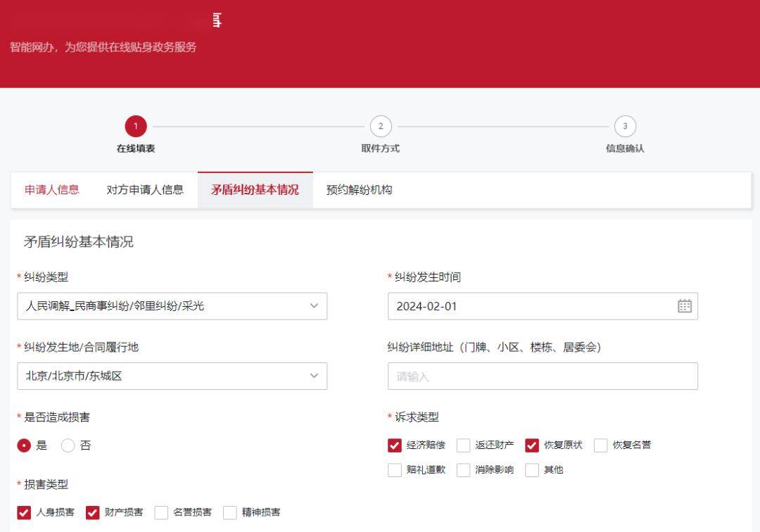
Task: Check the 名誉损害 checkbox
Action: pyautogui.click(x=160, y=512)
